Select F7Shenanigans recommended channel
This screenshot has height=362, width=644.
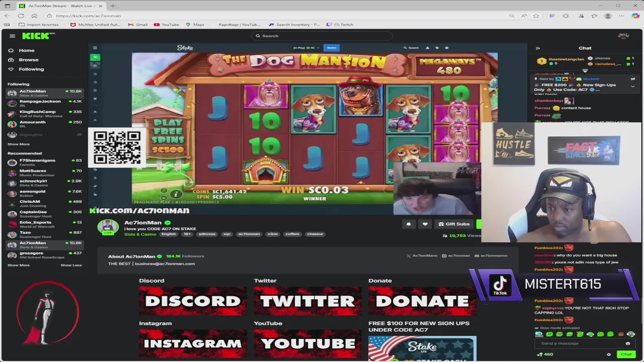pos(44,162)
